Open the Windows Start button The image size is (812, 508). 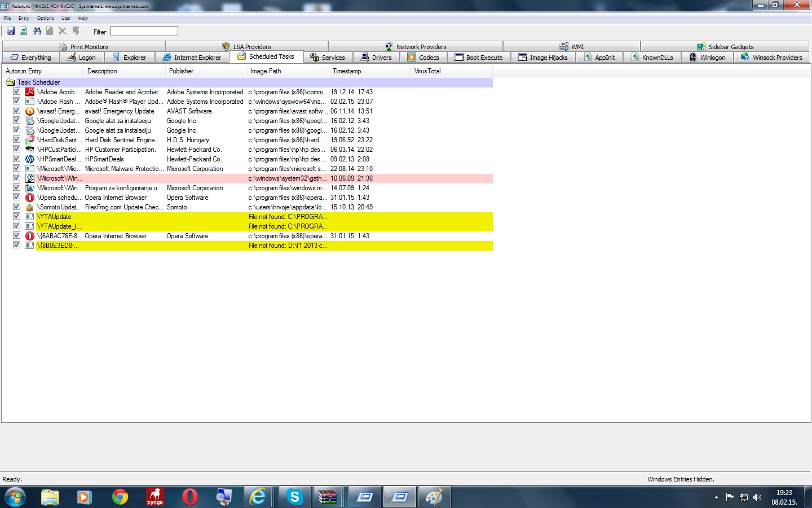click(x=15, y=497)
